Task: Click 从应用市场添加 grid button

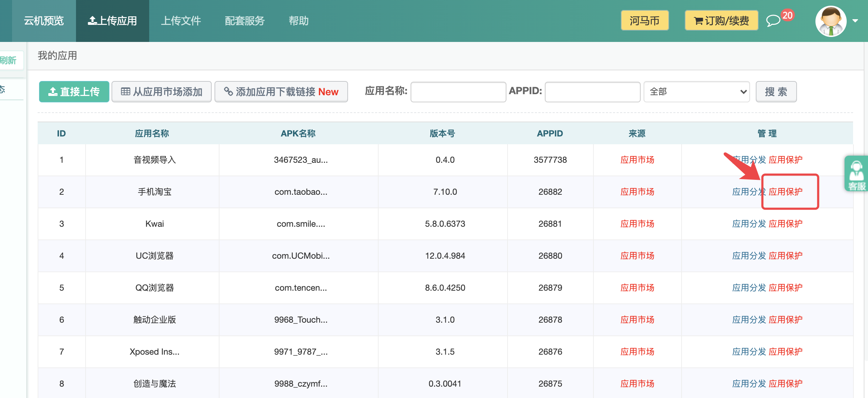Action: click(162, 92)
